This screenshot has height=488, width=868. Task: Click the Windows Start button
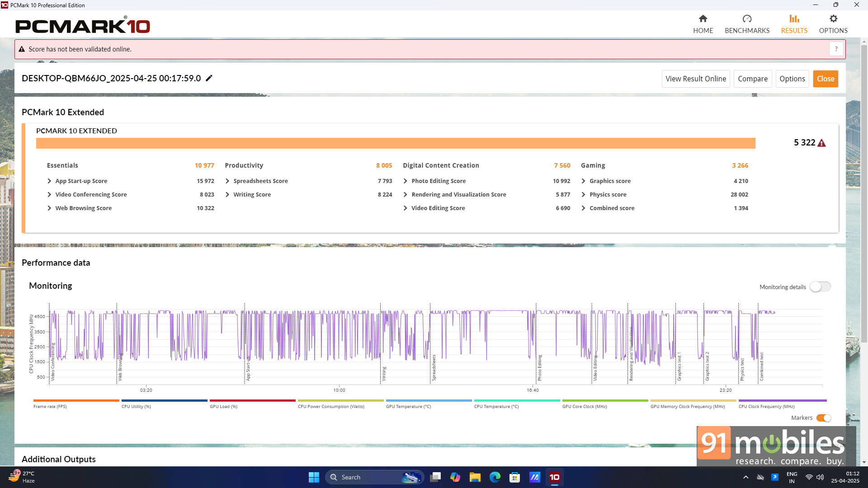click(314, 477)
